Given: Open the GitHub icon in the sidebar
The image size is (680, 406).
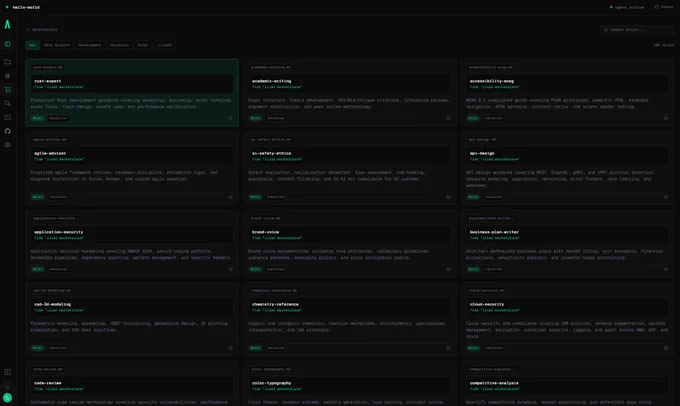Looking at the screenshot, I should click(x=7, y=131).
